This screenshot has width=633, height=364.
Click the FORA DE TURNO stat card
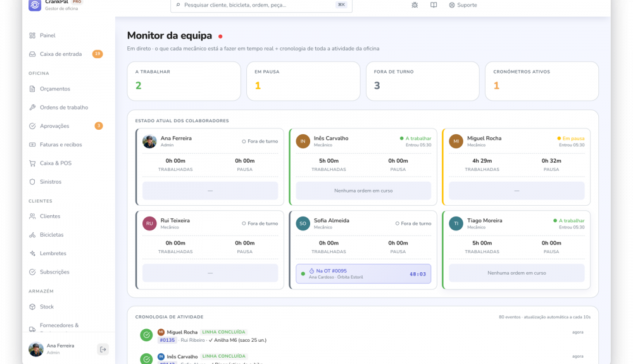[x=422, y=81]
